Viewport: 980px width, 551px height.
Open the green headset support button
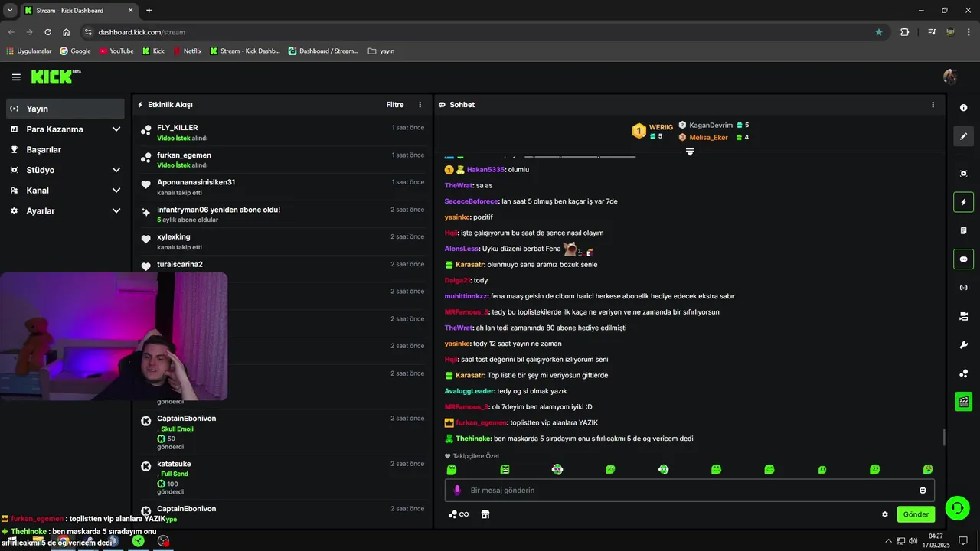pyautogui.click(x=957, y=507)
